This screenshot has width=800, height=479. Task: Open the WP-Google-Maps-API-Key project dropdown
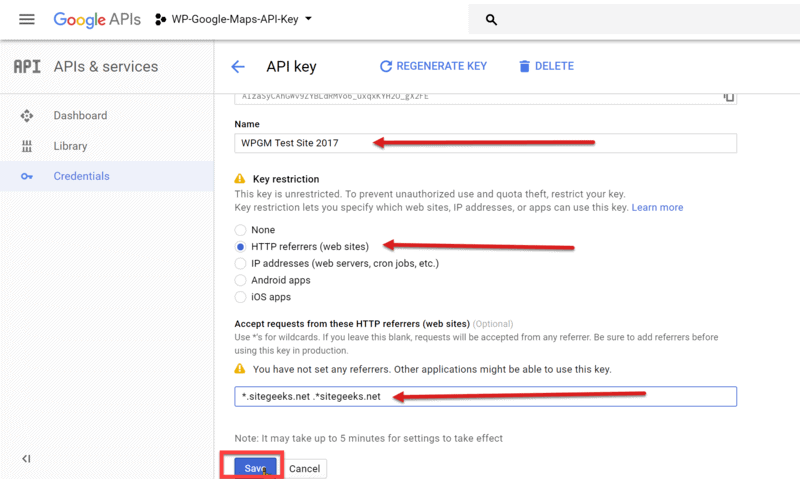coord(234,19)
